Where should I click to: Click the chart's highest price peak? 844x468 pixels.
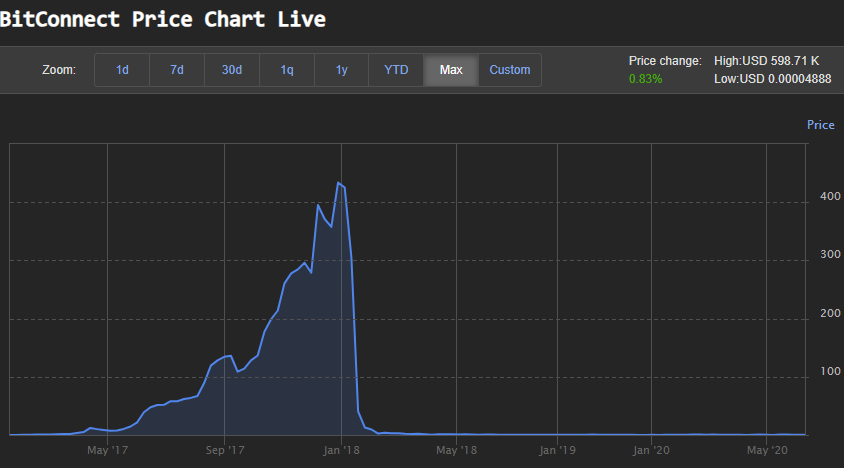pyautogui.click(x=339, y=183)
